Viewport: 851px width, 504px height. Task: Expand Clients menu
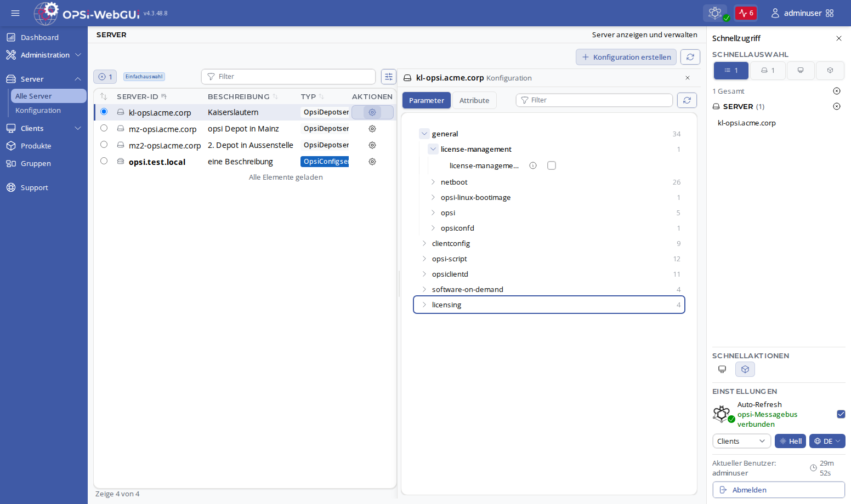44,128
